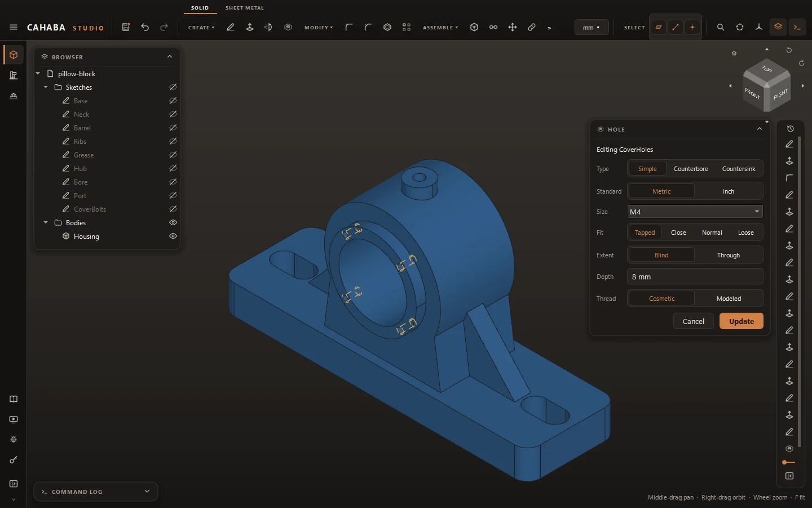The height and width of the screenshot is (508, 812).
Task: Click the key icon in left sidebar
Action: (x=14, y=460)
